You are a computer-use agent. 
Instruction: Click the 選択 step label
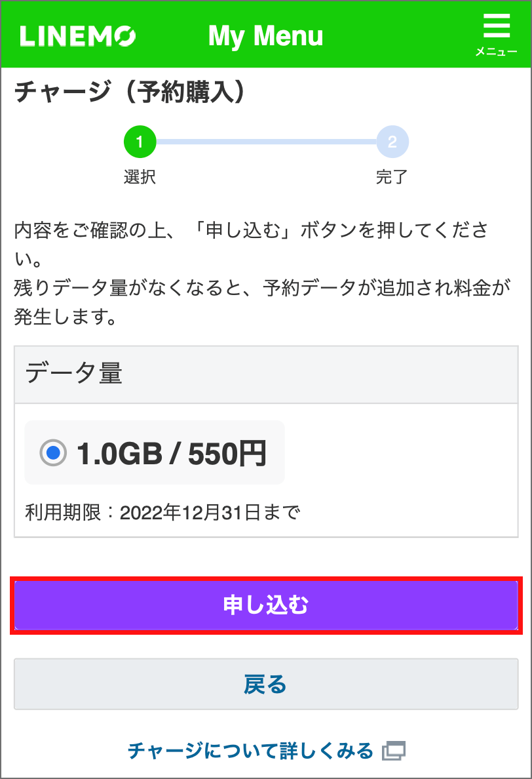pos(140,177)
